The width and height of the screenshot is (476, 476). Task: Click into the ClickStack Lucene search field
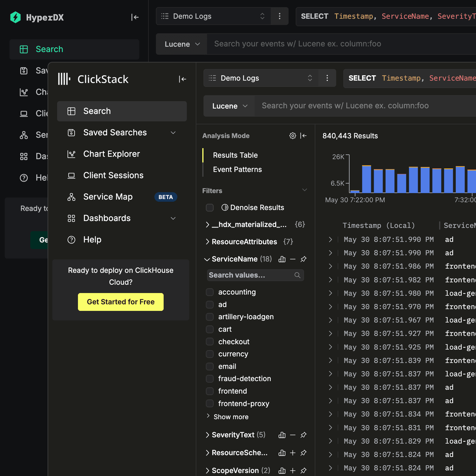[x=366, y=106]
